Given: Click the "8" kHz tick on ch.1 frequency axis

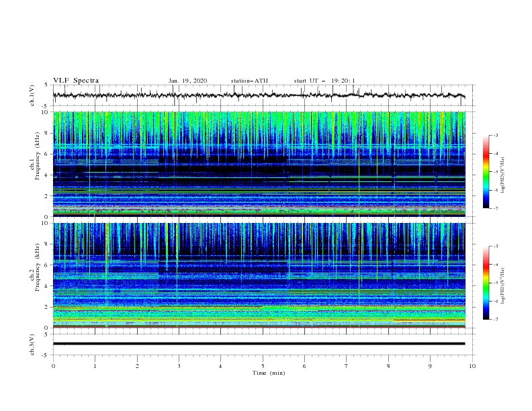Looking at the screenshot, I should 47,133.
